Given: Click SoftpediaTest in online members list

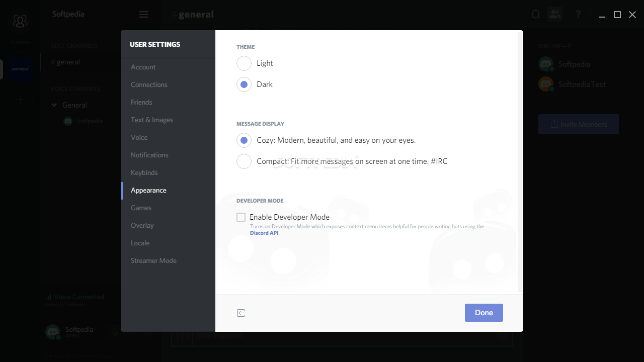Looking at the screenshot, I should (x=582, y=84).
